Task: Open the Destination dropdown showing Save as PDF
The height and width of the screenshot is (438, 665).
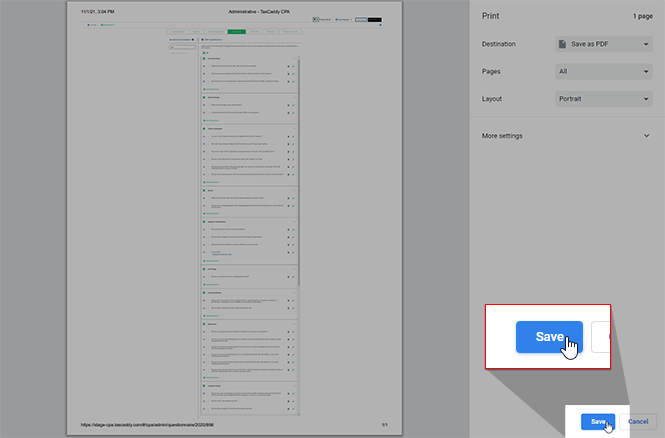Action: (x=604, y=44)
